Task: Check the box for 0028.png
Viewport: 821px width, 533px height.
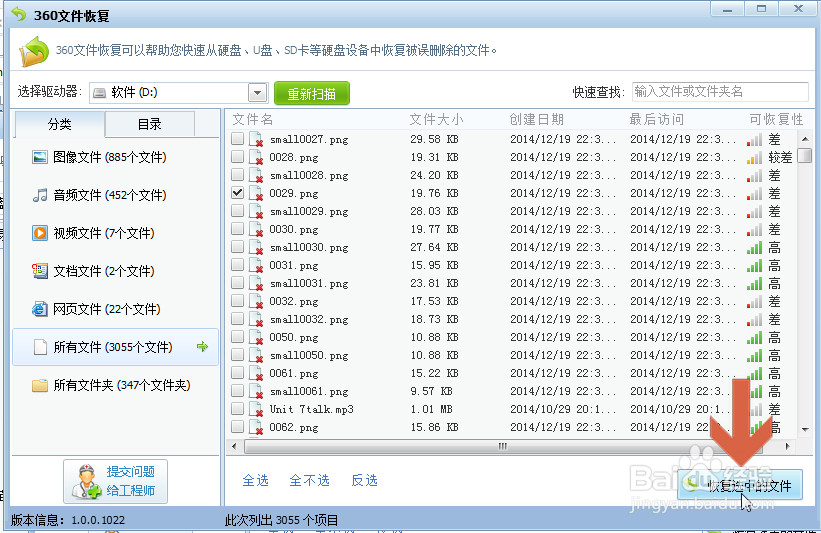Action: click(x=238, y=156)
